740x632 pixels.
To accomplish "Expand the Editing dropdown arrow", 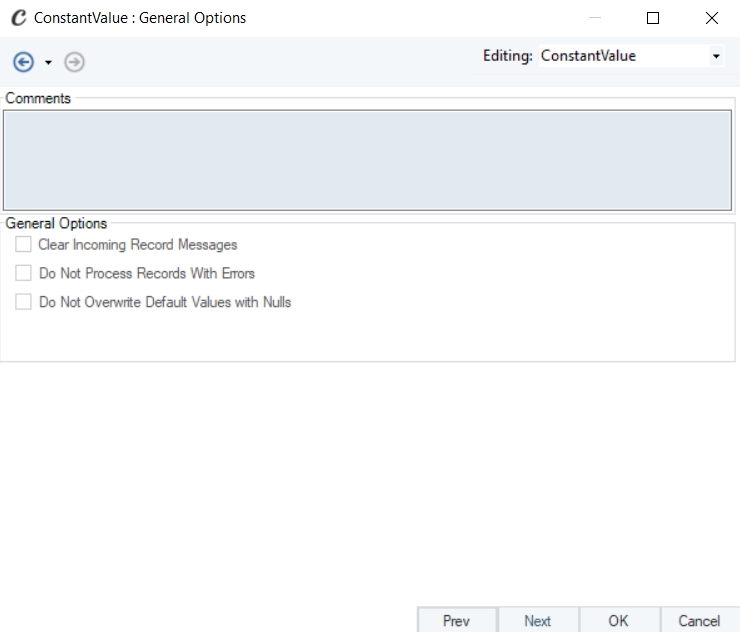I will tap(716, 57).
